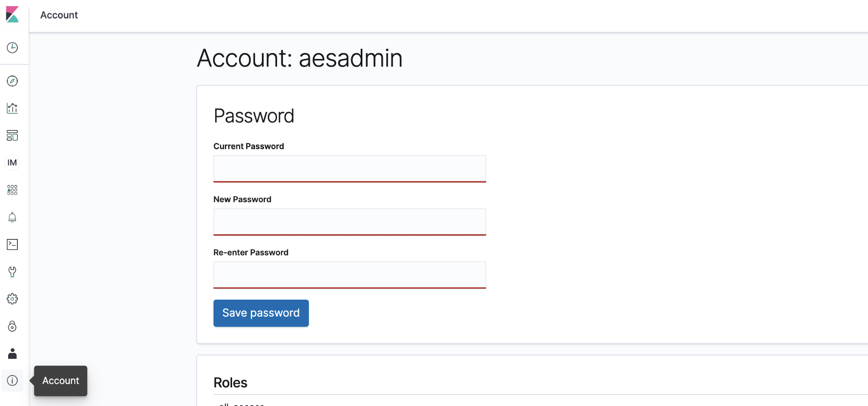Click the Current Password field
Image resolution: width=868 pixels, height=406 pixels.
350,169
